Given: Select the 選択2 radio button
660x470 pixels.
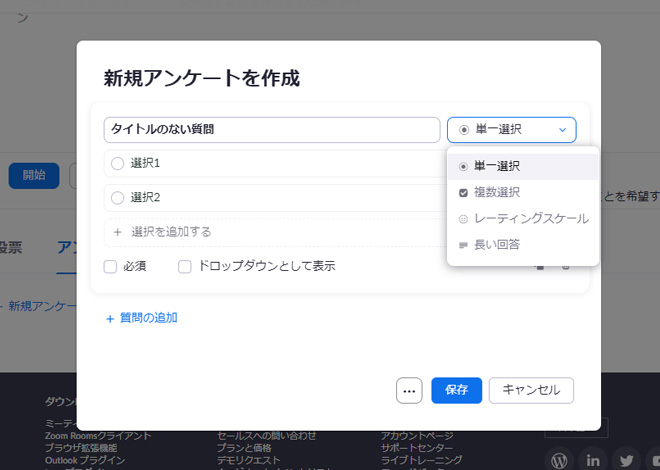Looking at the screenshot, I should [x=118, y=197].
